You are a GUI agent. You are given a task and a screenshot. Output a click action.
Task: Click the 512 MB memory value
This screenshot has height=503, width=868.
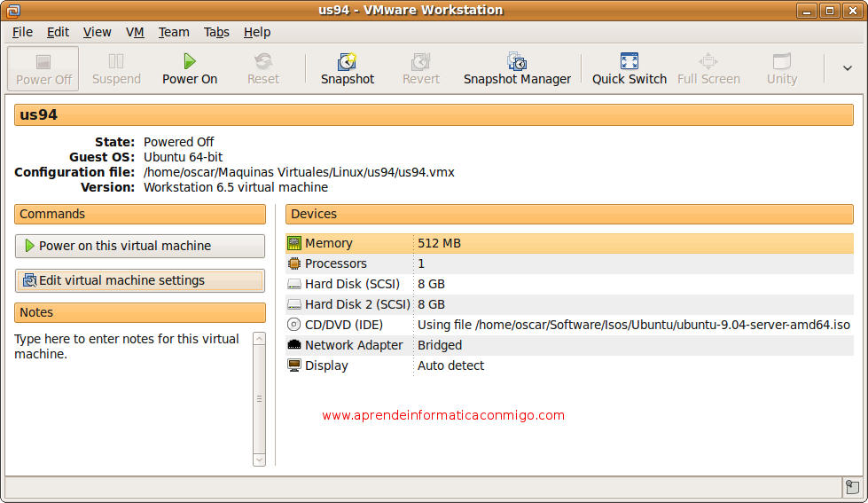pos(439,243)
